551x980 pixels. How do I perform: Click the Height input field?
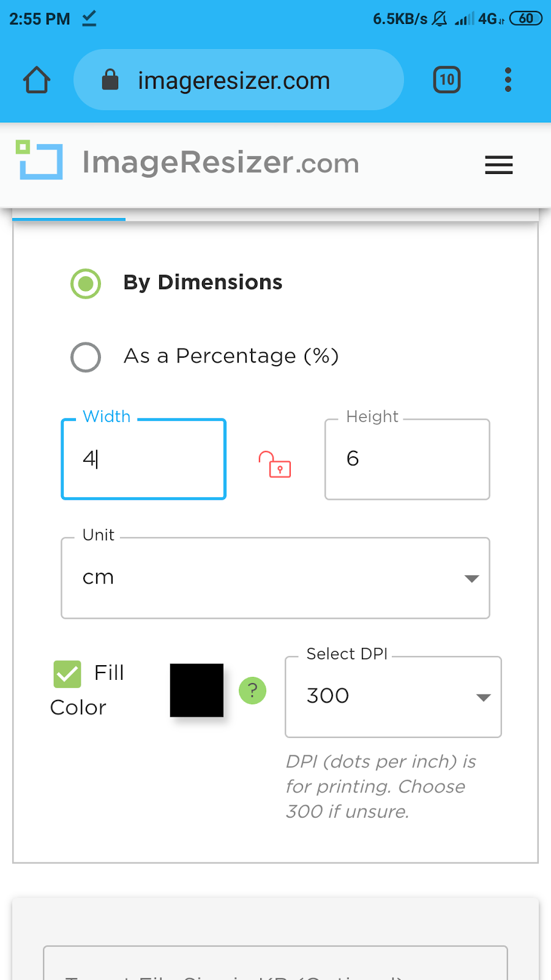click(407, 459)
